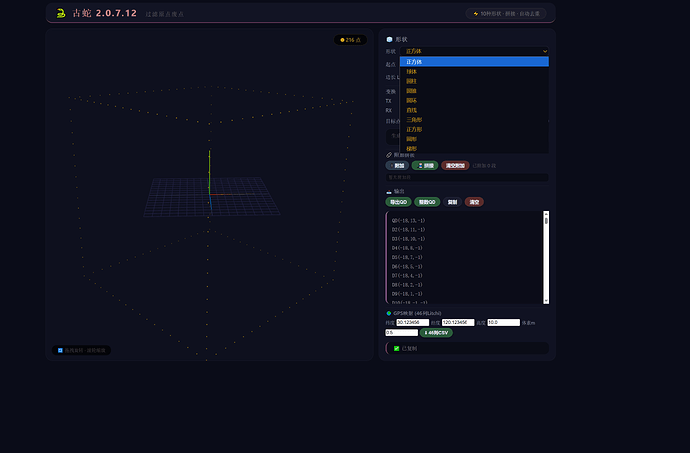Click the GPS映射 section label
The image size is (690, 453).
coord(417,313)
